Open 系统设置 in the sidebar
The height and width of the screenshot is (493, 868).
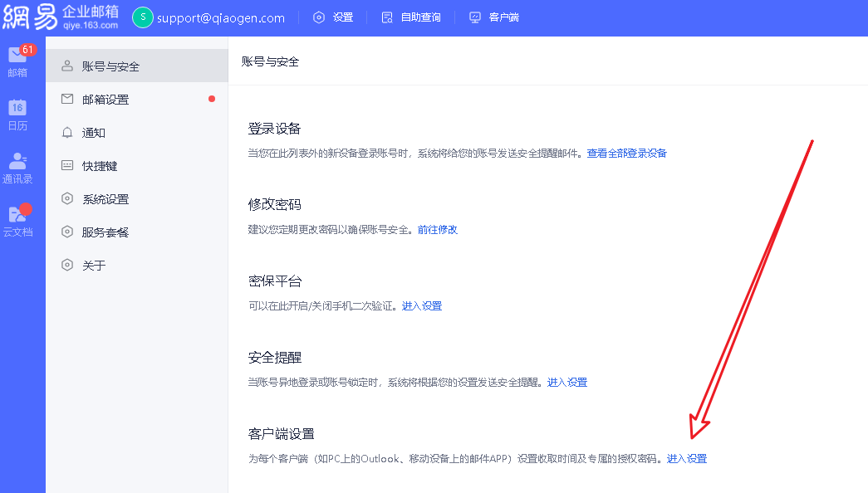105,199
